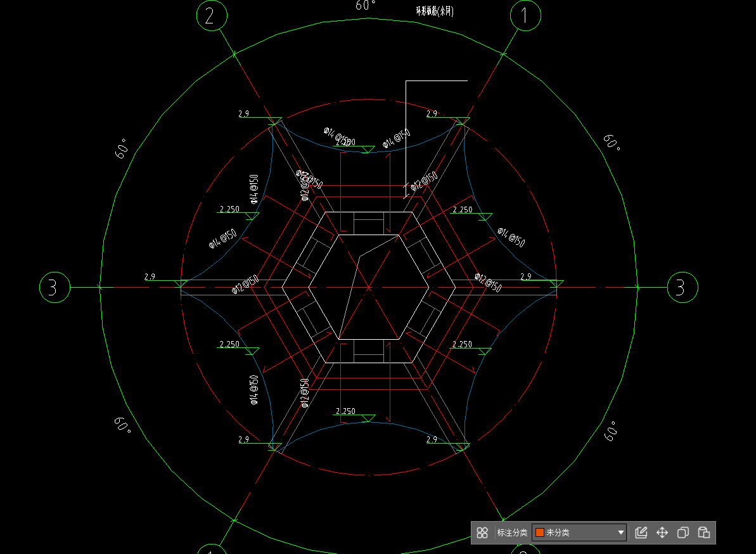This screenshot has width=756, height=554.
Task: Select axis bubble 1 at top right
Action: [x=524, y=15]
